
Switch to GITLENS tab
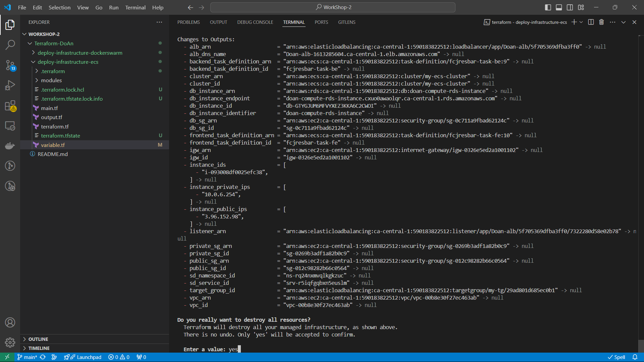[x=346, y=22]
